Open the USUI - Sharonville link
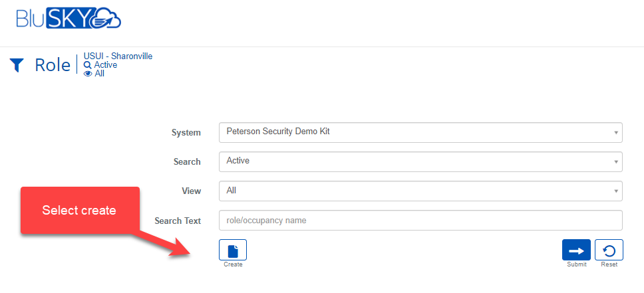 [118, 56]
